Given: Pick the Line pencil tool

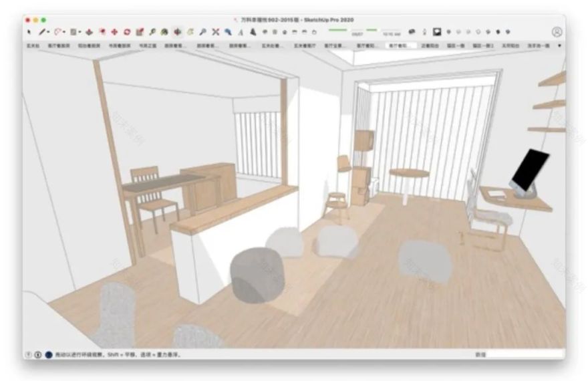Looking at the screenshot, I should [42, 31].
